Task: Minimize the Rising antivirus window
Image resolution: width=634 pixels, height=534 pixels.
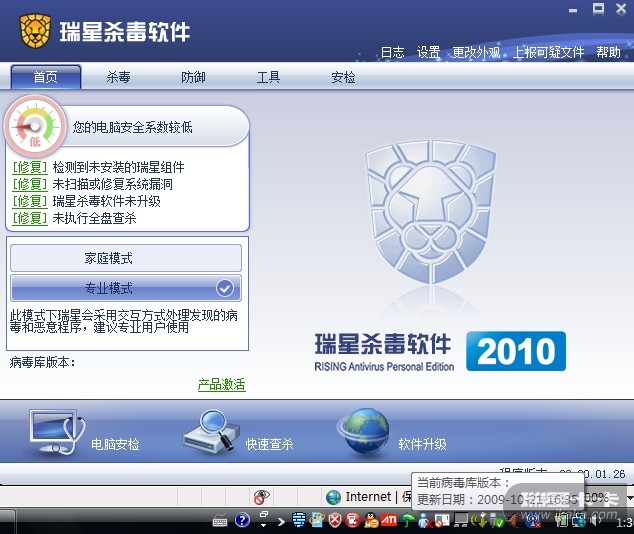Action: tap(573, 11)
